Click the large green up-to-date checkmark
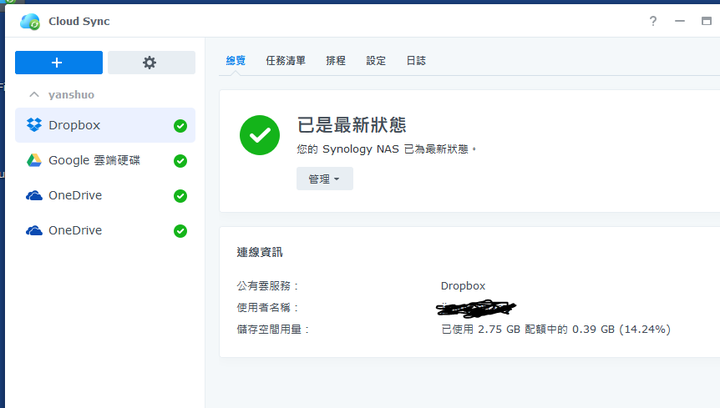The height and width of the screenshot is (408, 720). click(260, 135)
